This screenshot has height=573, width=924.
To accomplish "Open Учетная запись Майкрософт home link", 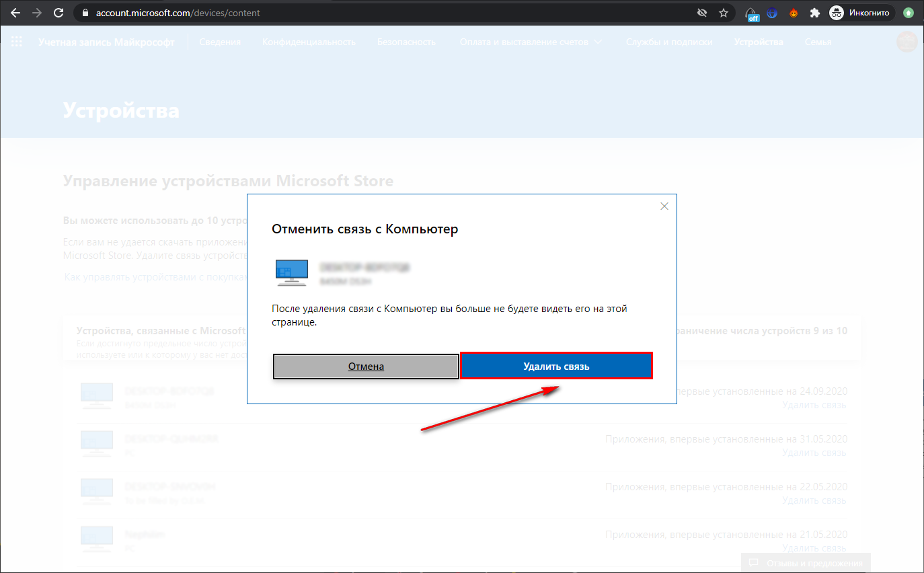I will tap(106, 42).
